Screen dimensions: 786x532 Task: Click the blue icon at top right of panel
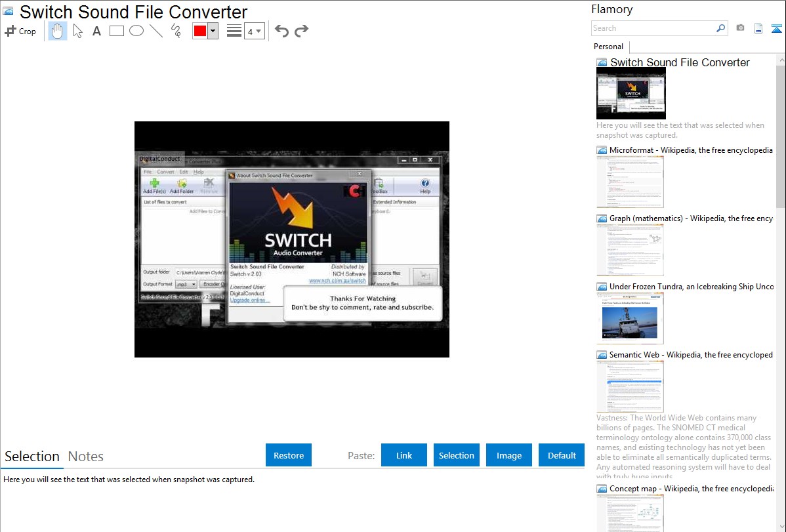click(x=776, y=28)
